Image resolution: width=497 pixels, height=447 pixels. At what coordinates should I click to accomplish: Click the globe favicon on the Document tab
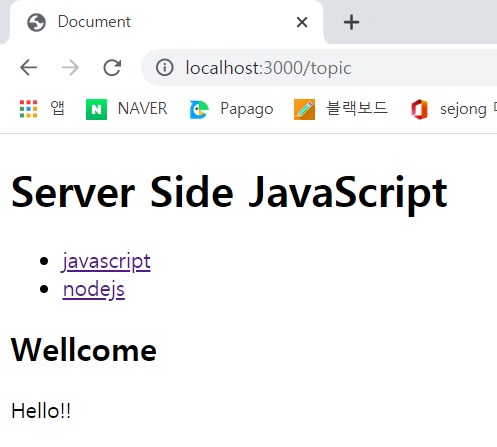click(x=36, y=22)
